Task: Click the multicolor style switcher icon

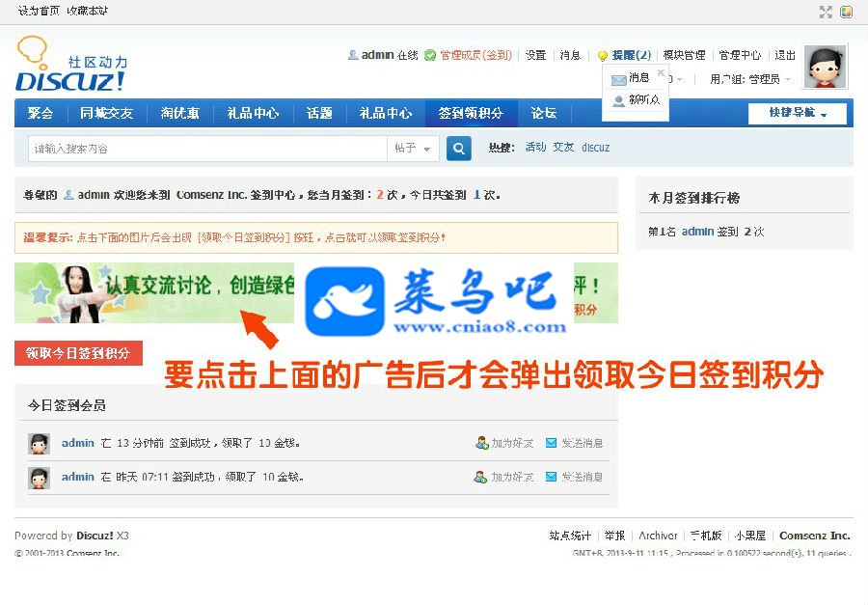Action: tap(847, 12)
